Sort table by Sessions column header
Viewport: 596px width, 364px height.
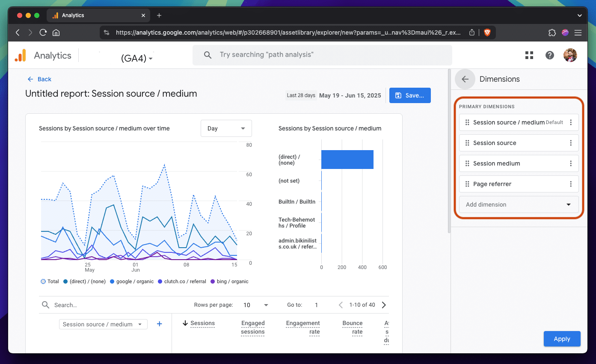pyautogui.click(x=202, y=323)
